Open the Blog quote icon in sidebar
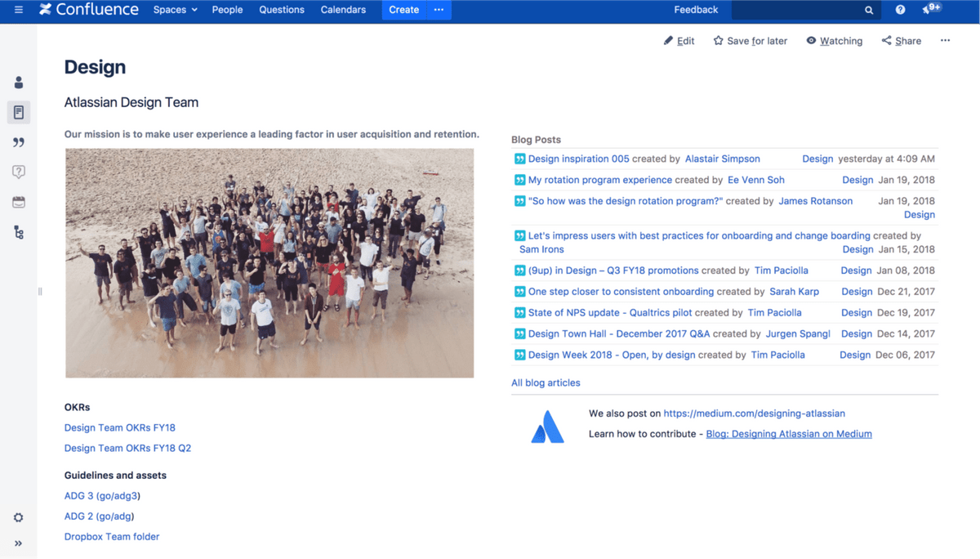 pos(19,142)
